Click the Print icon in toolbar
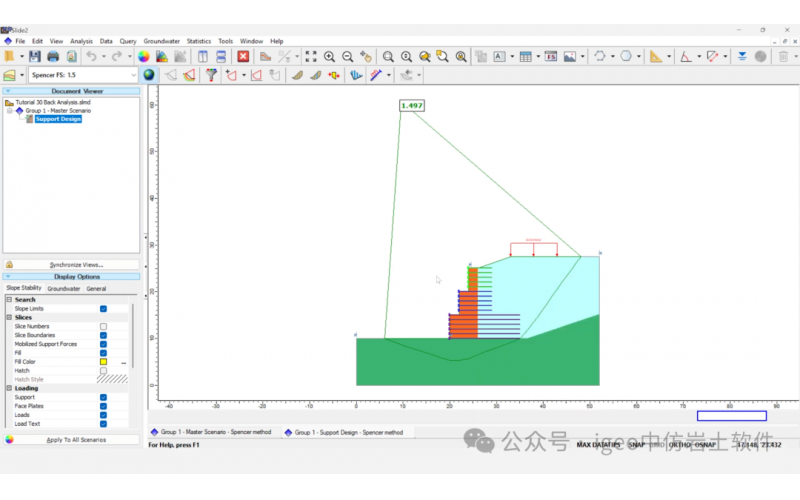Screen dimensions: 800x500 (53, 57)
